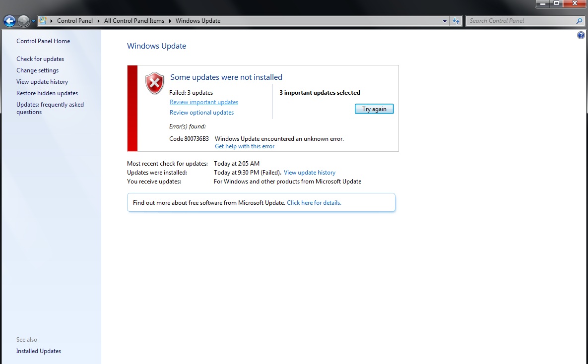Open Installed Updates link

coord(39,351)
